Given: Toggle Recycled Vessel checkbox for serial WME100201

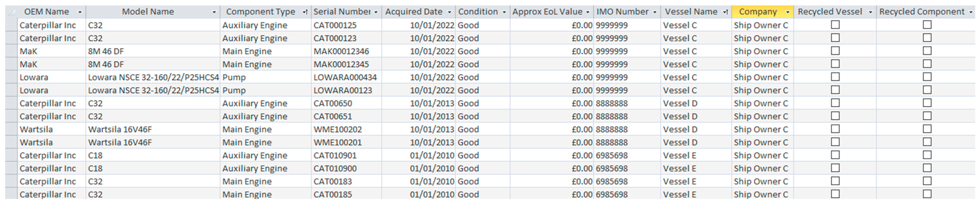Looking at the screenshot, I should 836,142.
